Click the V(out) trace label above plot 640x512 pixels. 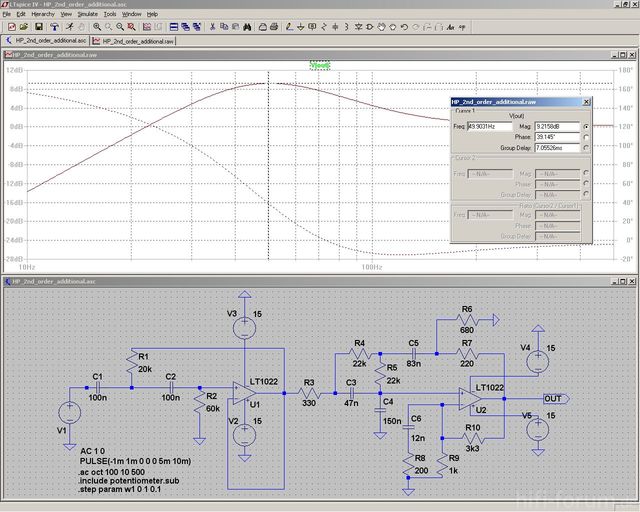click(320, 64)
